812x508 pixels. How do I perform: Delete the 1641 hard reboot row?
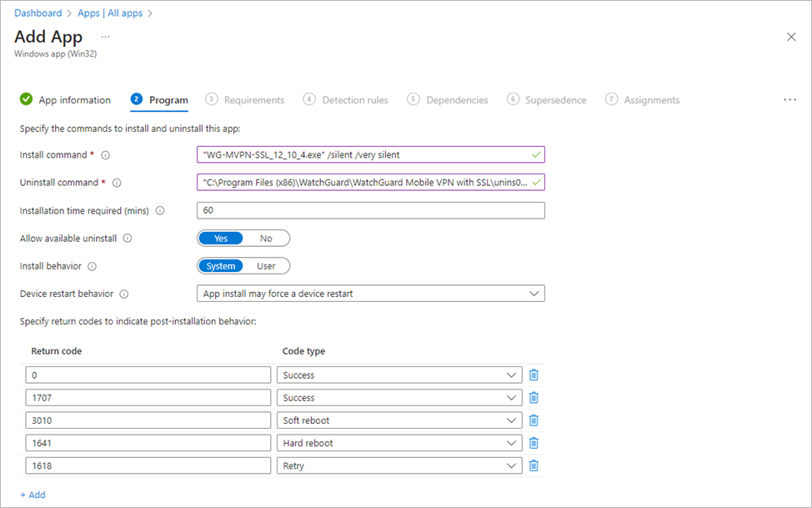click(x=534, y=443)
